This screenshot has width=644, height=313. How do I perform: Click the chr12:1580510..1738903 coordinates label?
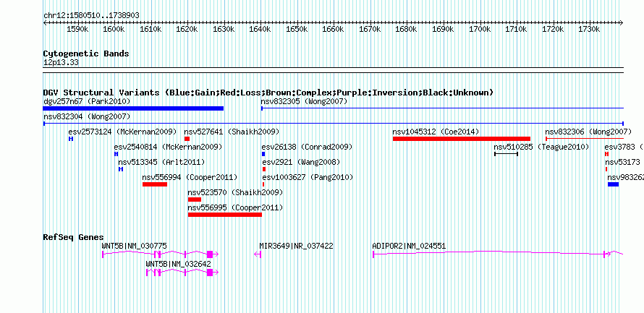[91, 15]
